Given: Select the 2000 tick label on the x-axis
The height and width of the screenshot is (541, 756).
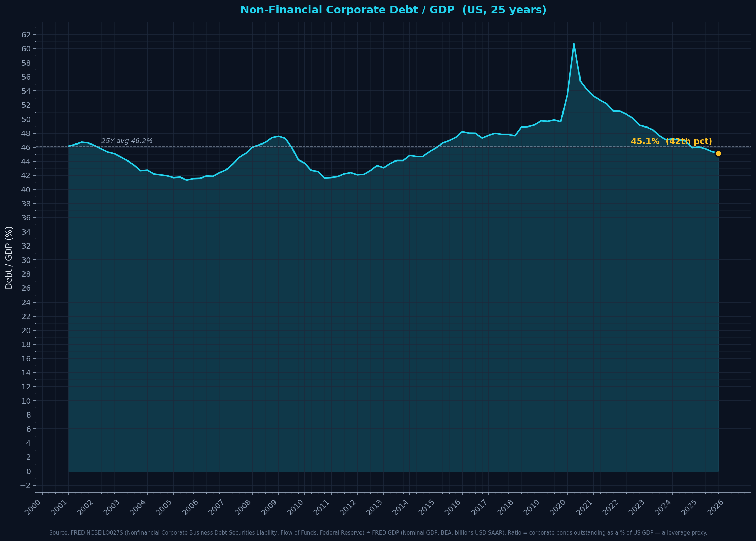Looking at the screenshot, I should [x=33, y=508].
